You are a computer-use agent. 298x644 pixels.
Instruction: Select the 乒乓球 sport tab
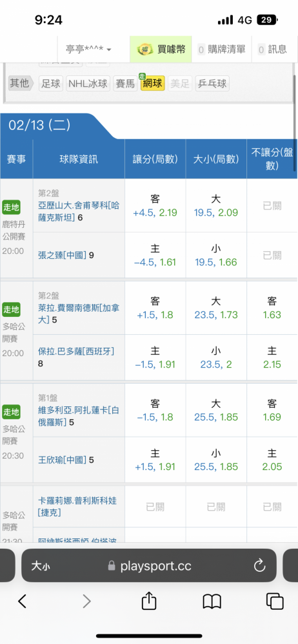click(x=212, y=84)
